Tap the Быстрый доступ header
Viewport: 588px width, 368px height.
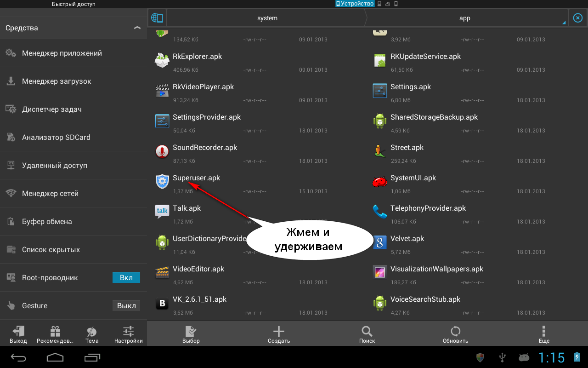[73, 4]
